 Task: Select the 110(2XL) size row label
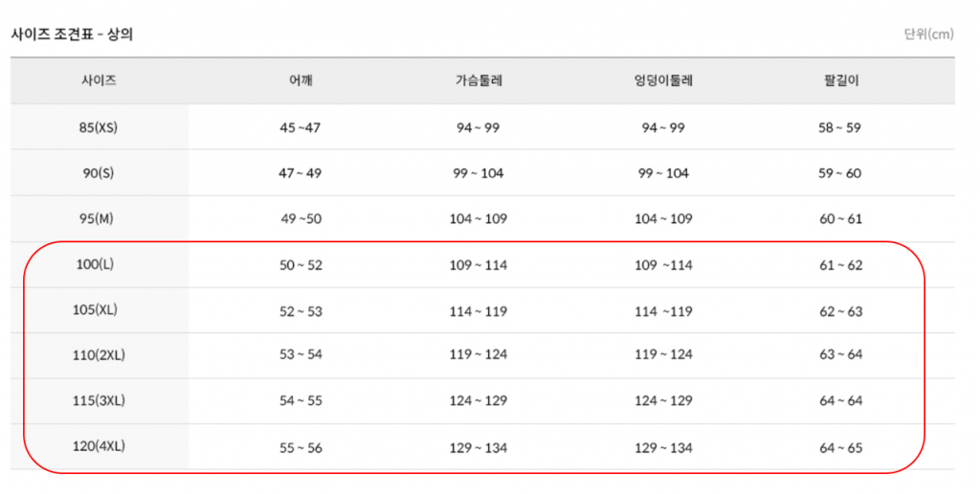(100, 355)
